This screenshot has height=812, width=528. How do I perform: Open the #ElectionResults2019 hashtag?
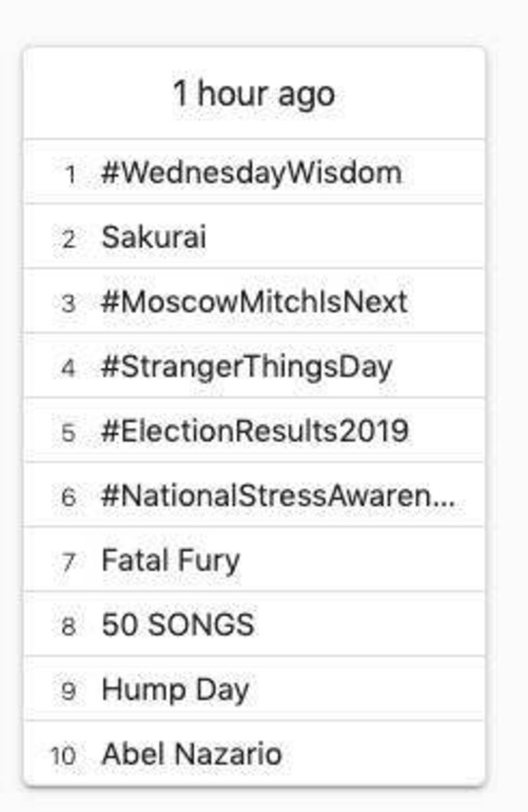pos(255,431)
